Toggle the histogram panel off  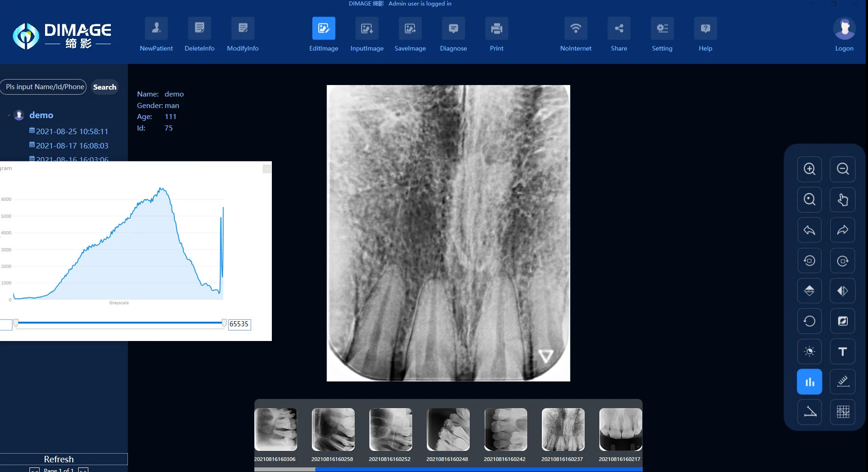[x=810, y=381]
